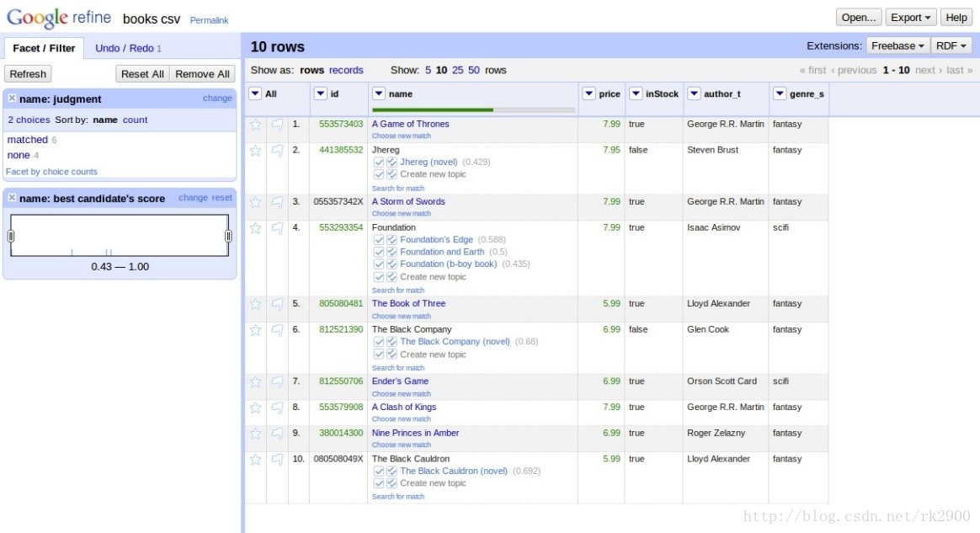980x533 pixels.
Task: Match this cell to Jhereg (novel)
Action: point(379,163)
